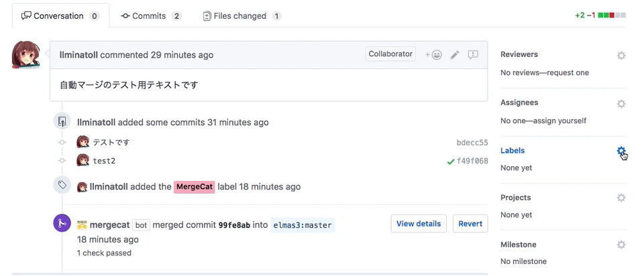Open the Projects gear settings
Viewport: 644px width, 276px height.
pos(621,198)
